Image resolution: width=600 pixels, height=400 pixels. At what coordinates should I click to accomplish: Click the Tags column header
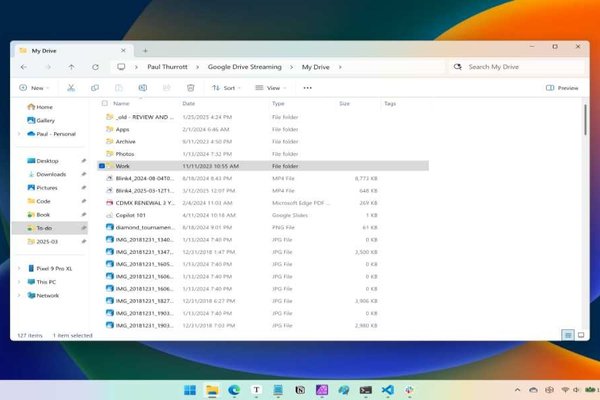[390, 103]
